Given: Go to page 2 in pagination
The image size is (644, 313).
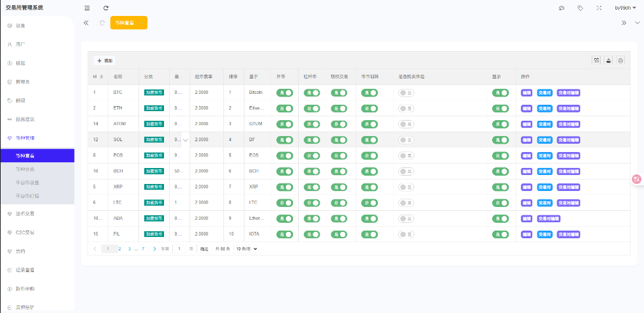Looking at the screenshot, I should [119, 249].
